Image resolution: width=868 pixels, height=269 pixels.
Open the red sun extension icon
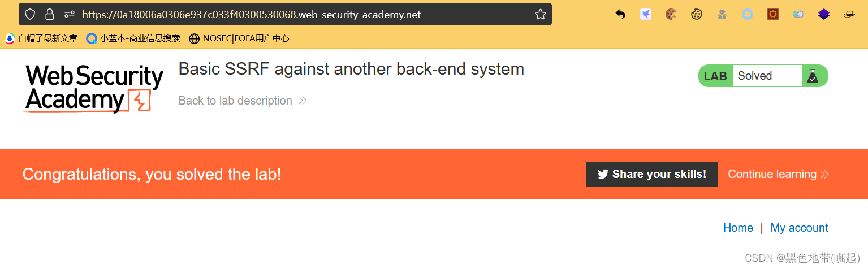(x=773, y=15)
